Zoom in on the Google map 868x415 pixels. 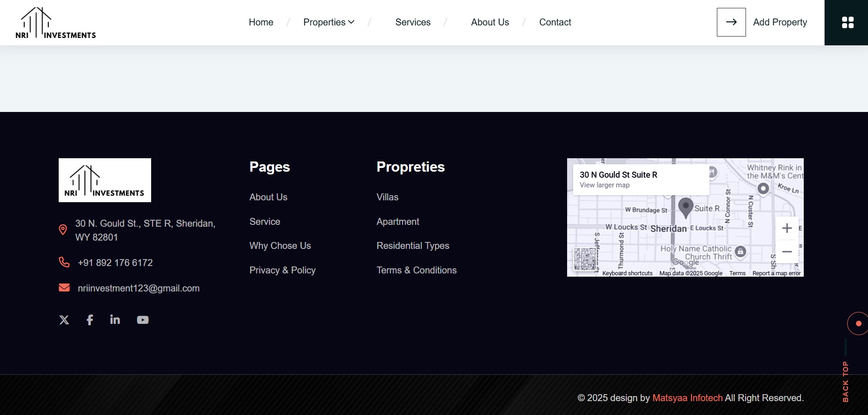coord(787,228)
